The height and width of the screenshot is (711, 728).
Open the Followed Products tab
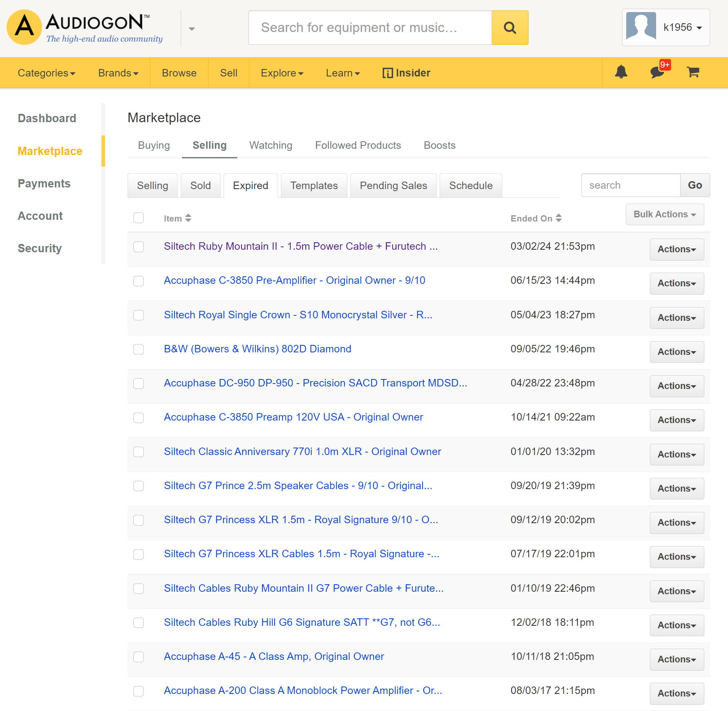(x=358, y=145)
